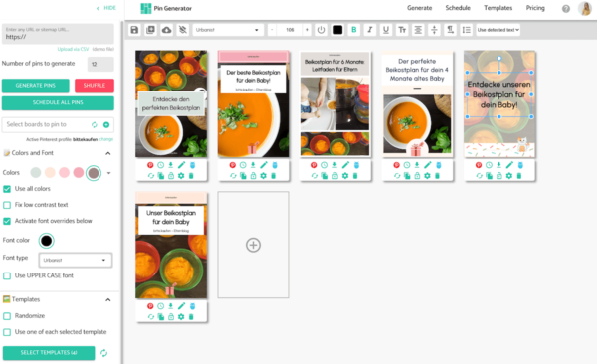Click the URL or sitemap input field
This screenshot has width=597, height=364.
[58, 34]
